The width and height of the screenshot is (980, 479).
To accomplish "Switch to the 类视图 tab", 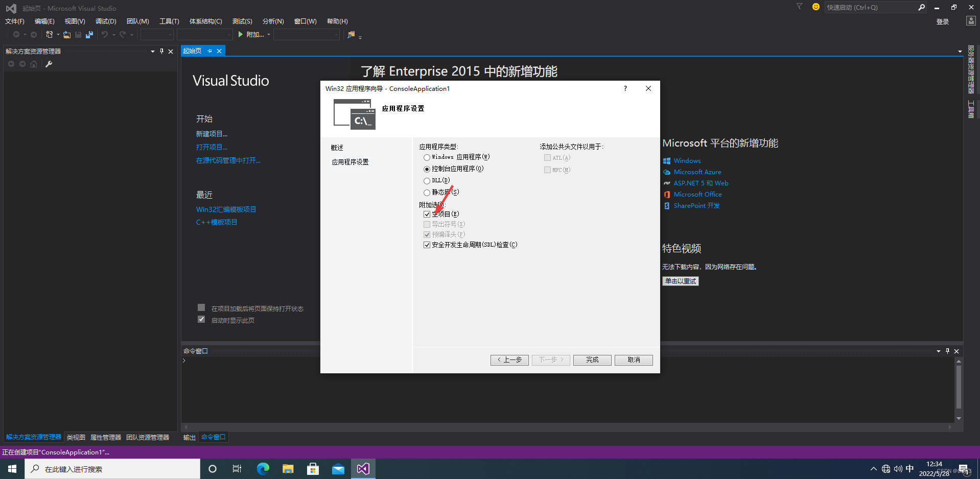I will [x=76, y=437].
